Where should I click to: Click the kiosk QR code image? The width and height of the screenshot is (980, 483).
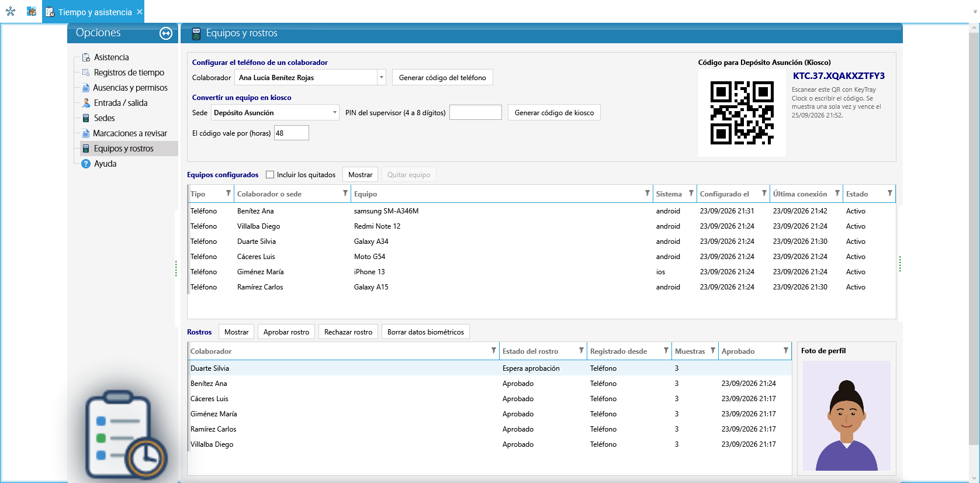point(742,113)
